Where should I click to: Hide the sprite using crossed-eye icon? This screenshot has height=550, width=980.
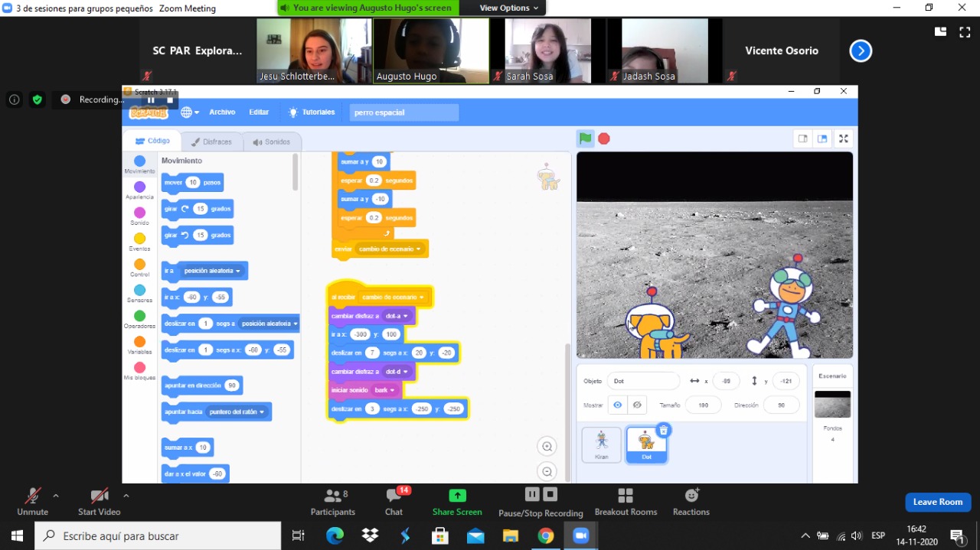[x=637, y=405]
